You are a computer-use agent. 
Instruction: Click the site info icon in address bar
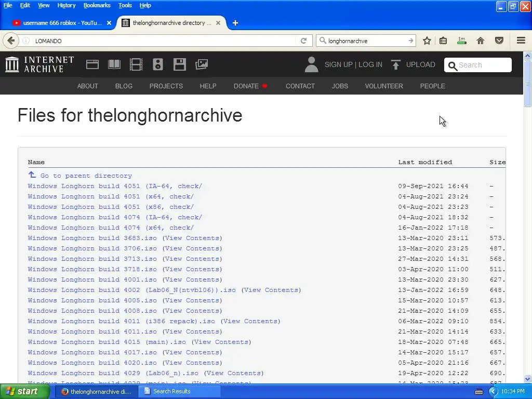26,41
